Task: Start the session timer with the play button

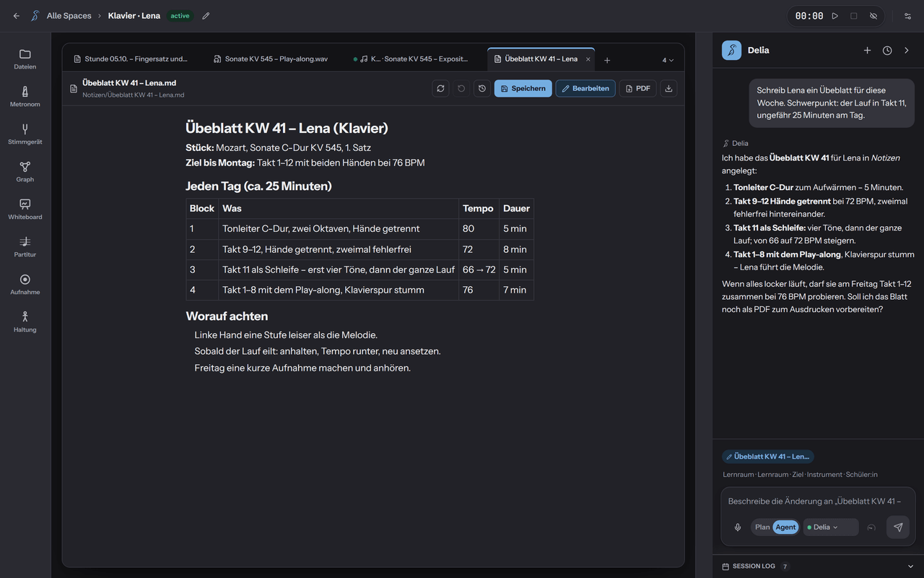Action: [x=835, y=16]
